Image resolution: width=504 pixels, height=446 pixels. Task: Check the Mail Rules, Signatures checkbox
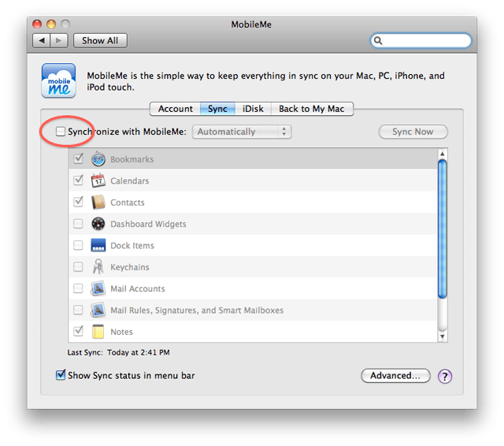pyautogui.click(x=78, y=310)
